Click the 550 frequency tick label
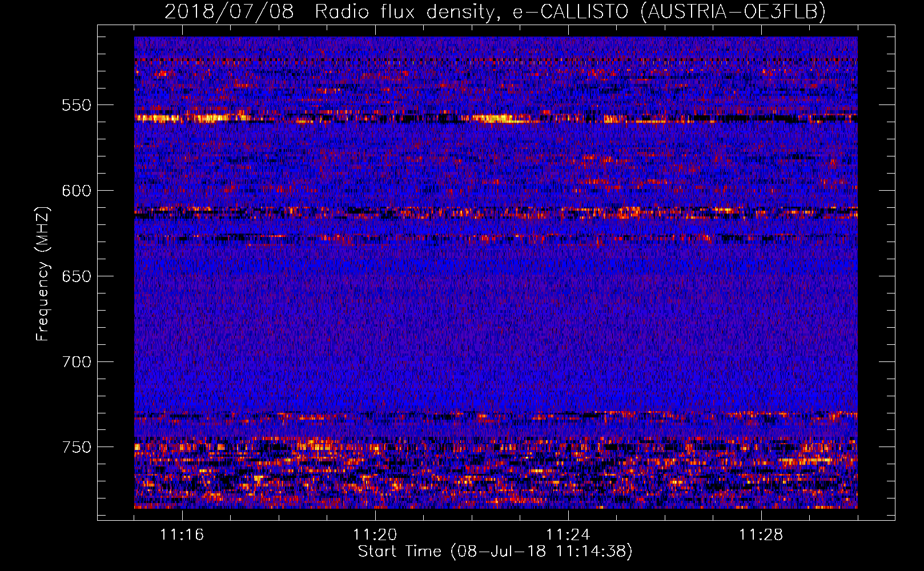924x571 pixels. (x=77, y=105)
